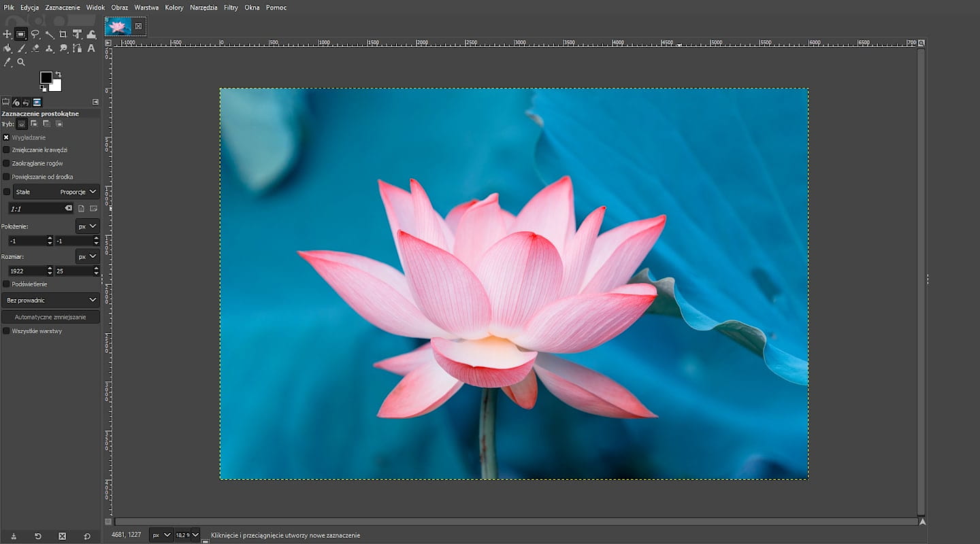Select the Move tool in toolbox
Screen dimensions: 980x544
point(7,34)
